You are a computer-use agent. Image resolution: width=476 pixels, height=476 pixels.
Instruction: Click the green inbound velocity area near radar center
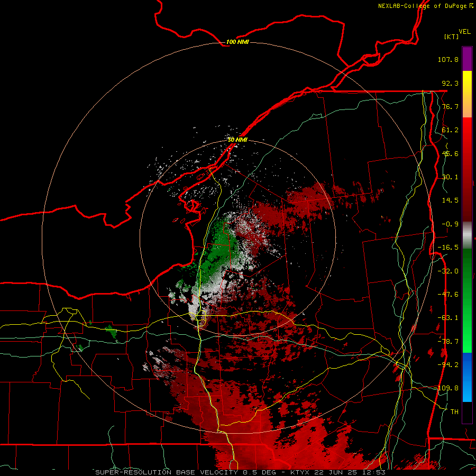(219, 250)
